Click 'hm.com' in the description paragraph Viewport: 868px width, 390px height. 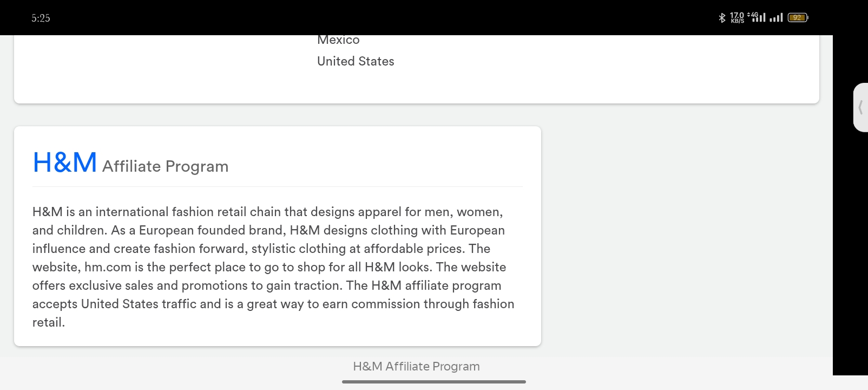point(108,267)
